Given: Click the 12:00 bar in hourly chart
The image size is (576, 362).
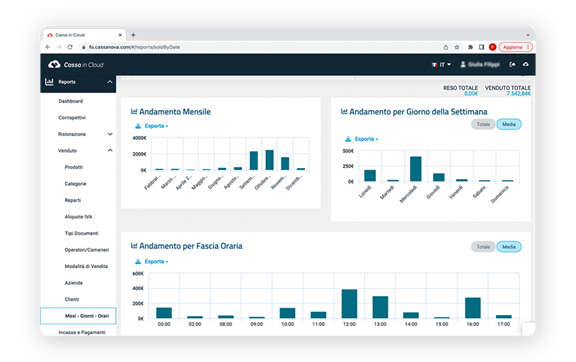Looking at the screenshot, I should (x=349, y=304).
